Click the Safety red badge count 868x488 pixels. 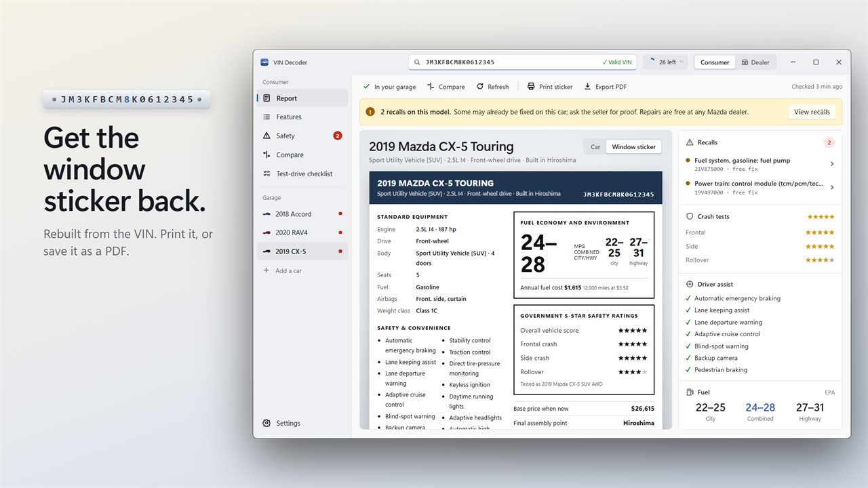338,136
